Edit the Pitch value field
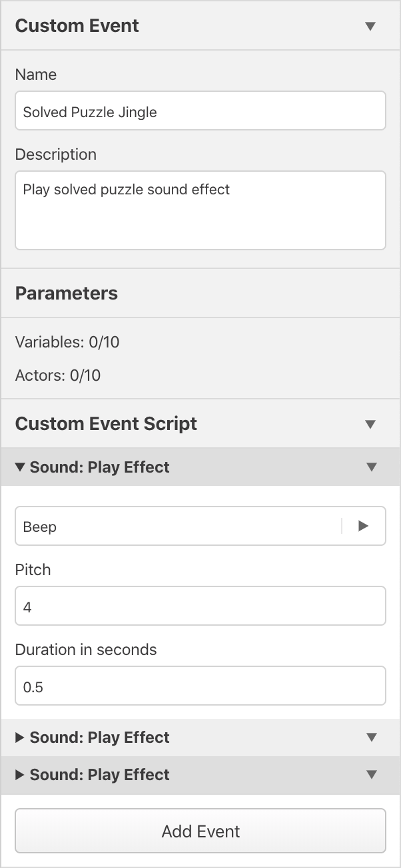The image size is (401, 868). 200,606
